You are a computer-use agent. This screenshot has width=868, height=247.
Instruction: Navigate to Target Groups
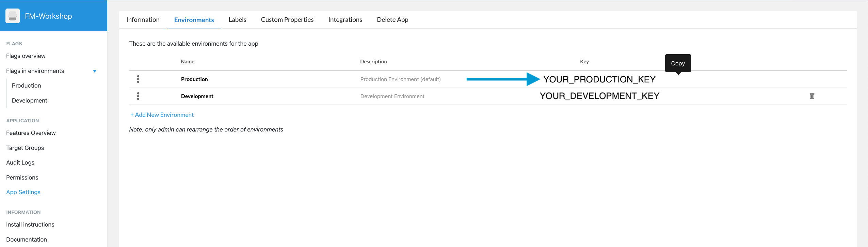pos(25,148)
